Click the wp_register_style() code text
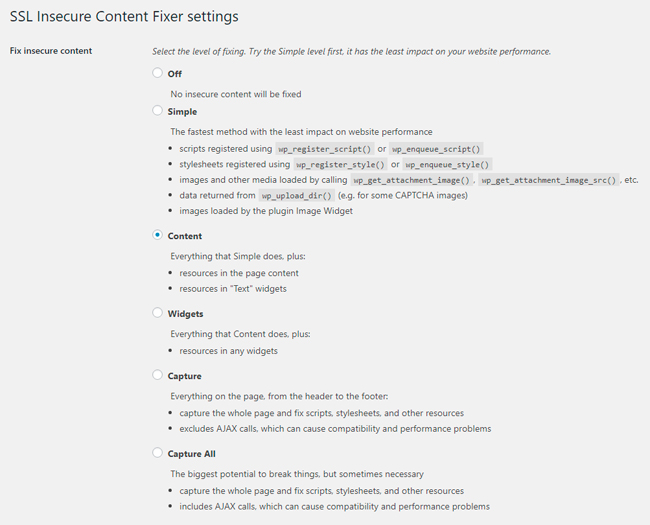This screenshot has width=650, height=525. 340,164
